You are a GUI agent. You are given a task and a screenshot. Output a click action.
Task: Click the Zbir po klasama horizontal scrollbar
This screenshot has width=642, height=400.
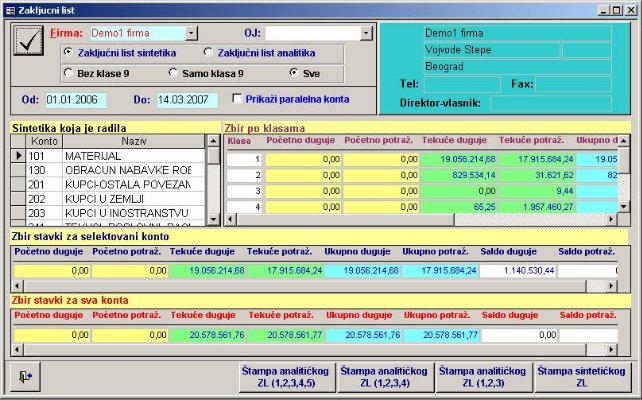click(x=420, y=221)
